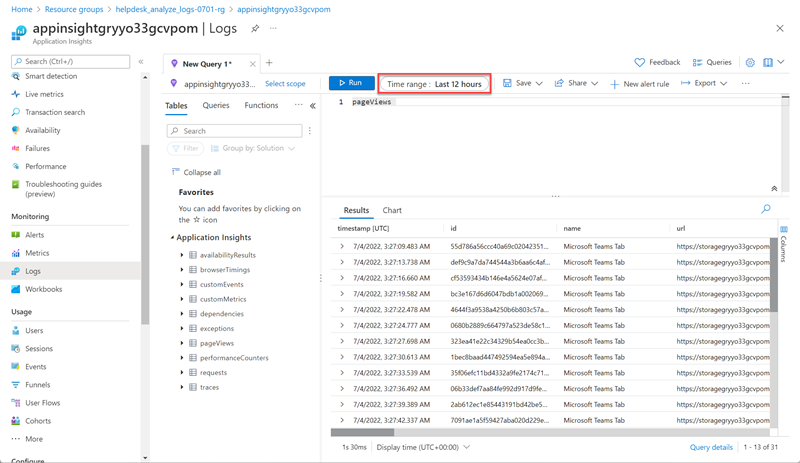Open Transaction search in the sidebar
The width and height of the screenshot is (800, 463).
coord(55,112)
